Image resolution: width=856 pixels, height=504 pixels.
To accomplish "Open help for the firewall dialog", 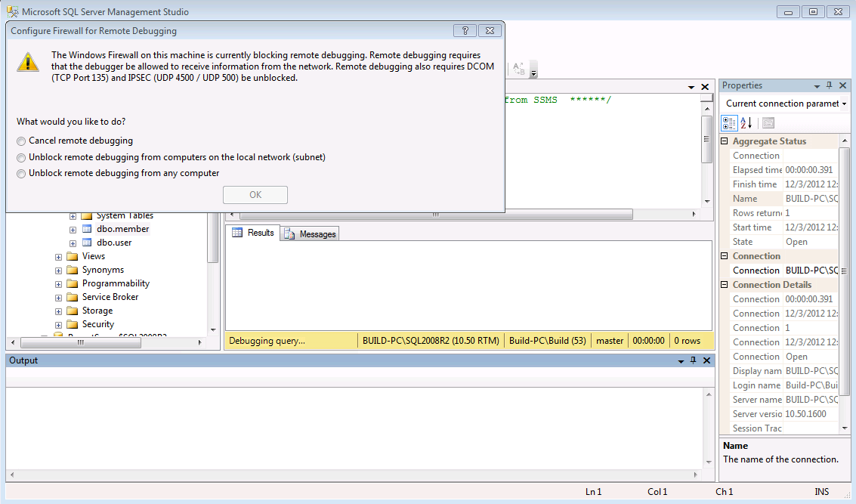I will 465,30.
